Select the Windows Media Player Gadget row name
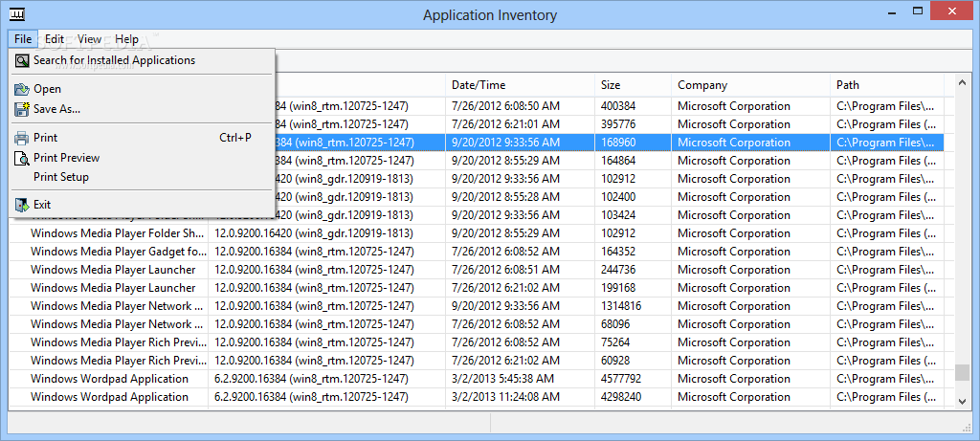 tap(119, 252)
